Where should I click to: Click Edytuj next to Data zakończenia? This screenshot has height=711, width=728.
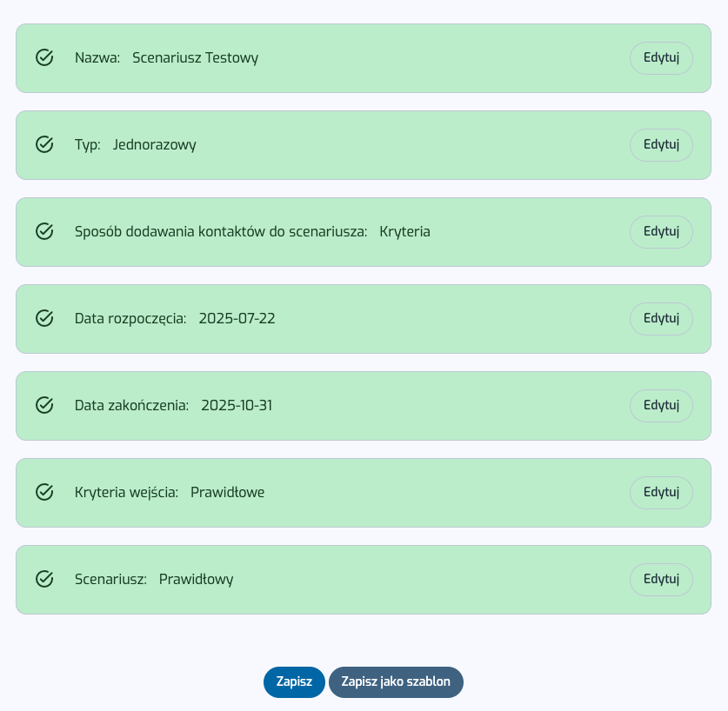coord(661,405)
